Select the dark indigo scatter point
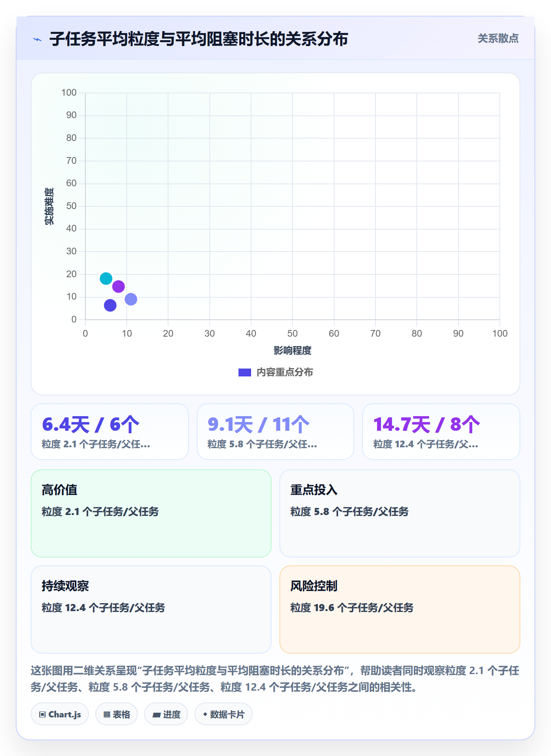This screenshot has width=551, height=756. [110, 305]
